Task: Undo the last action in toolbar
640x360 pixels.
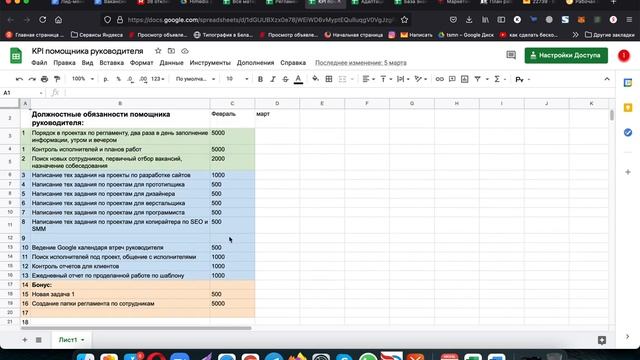Action: pyautogui.click(x=19, y=79)
